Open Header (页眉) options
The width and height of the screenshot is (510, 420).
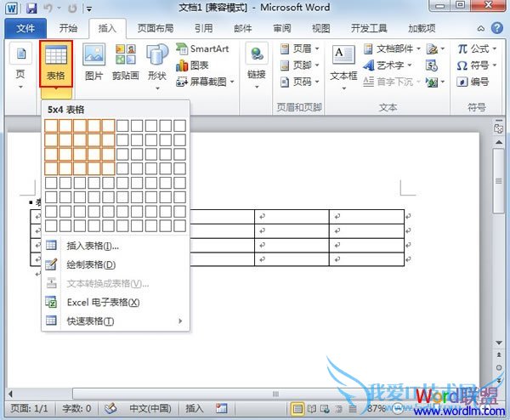(299, 48)
